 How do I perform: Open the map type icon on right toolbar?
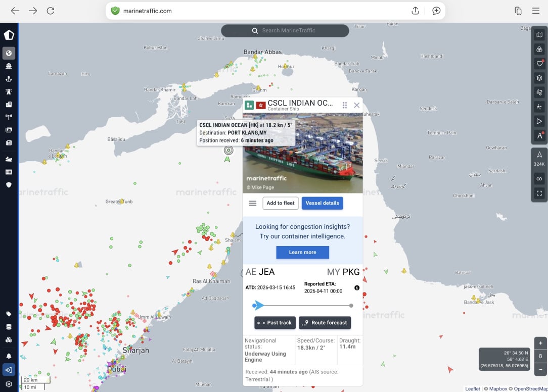[x=539, y=35]
